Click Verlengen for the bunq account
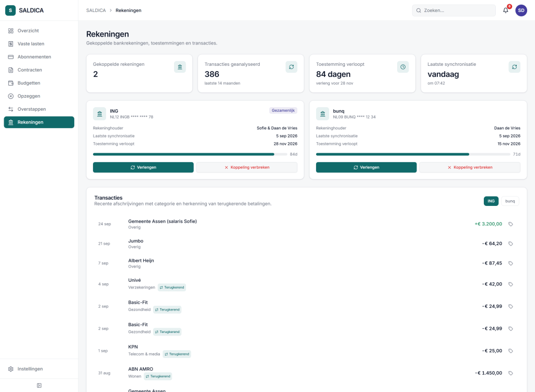 366,167
